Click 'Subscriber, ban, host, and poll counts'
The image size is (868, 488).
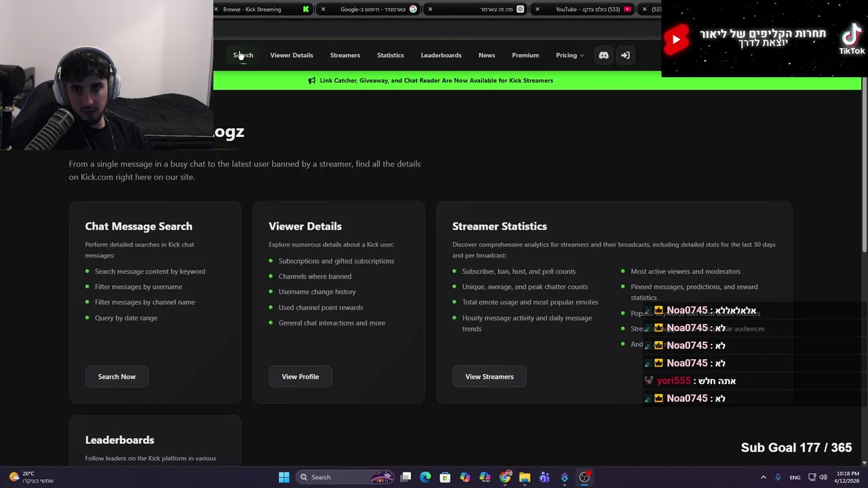coord(519,271)
